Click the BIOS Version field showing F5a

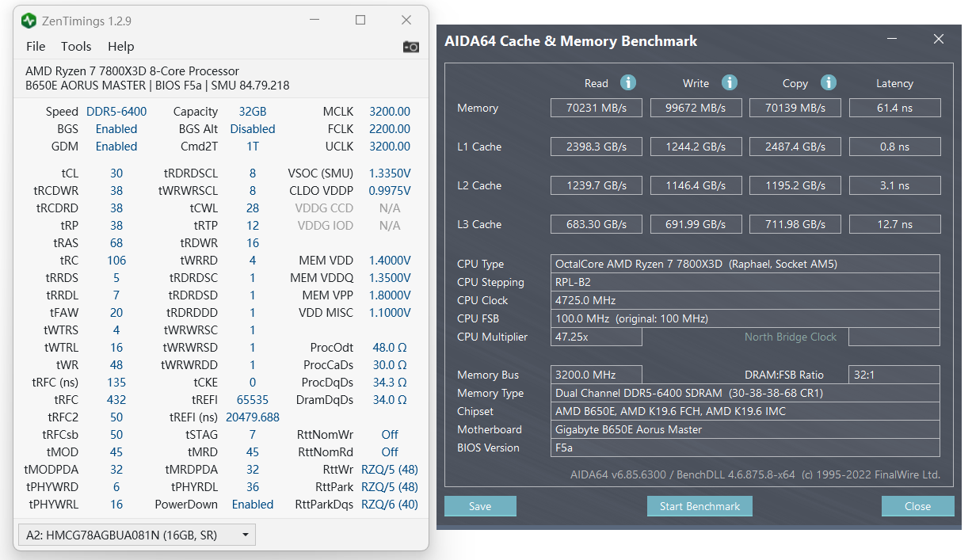745,448
